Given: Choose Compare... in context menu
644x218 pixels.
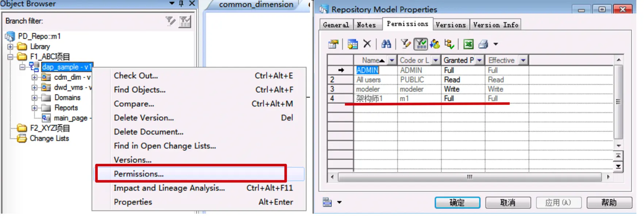Looking at the screenshot, I should click(200, 104).
